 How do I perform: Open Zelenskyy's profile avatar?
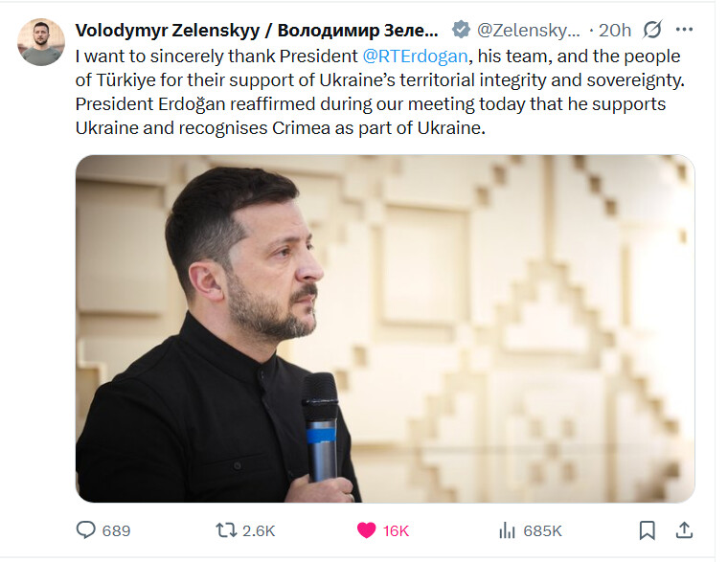[x=41, y=42]
